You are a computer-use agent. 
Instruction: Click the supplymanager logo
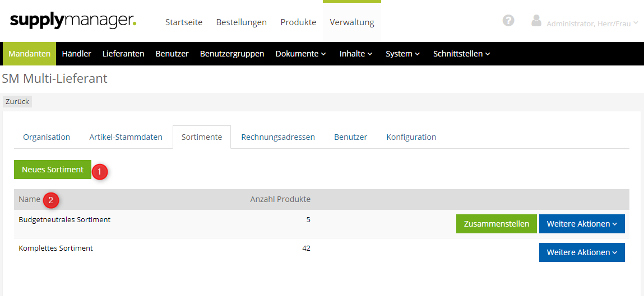[73, 21]
